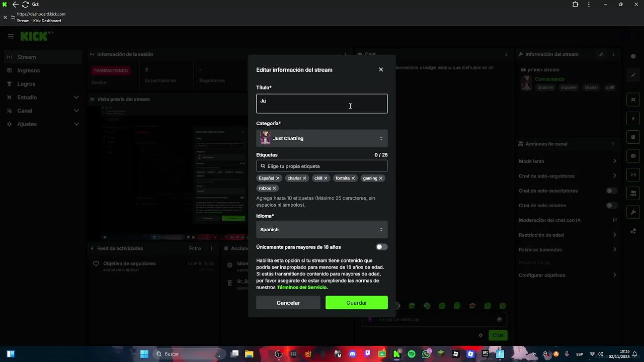The height and width of the screenshot is (362, 644).
Task: Remove the gaming tag
Action: (x=380, y=178)
